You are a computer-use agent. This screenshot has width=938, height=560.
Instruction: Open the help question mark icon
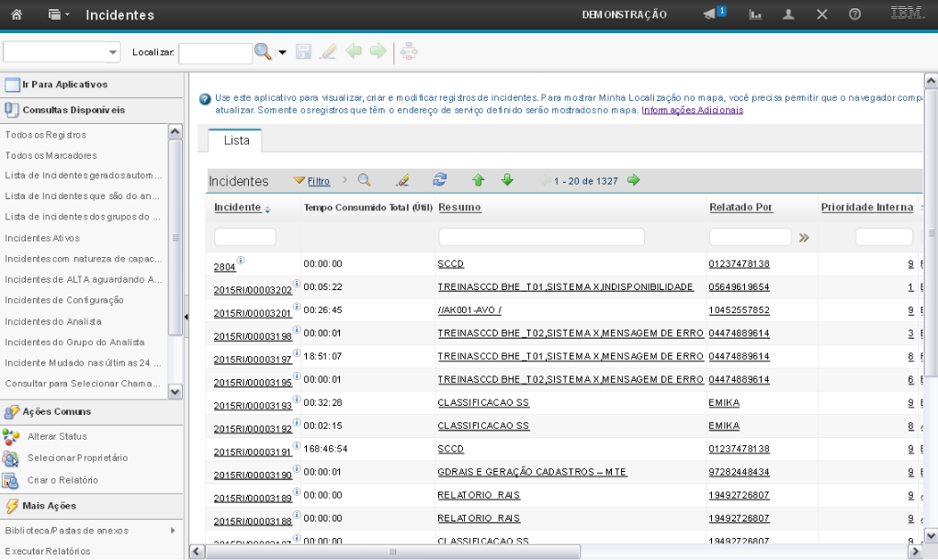[854, 16]
